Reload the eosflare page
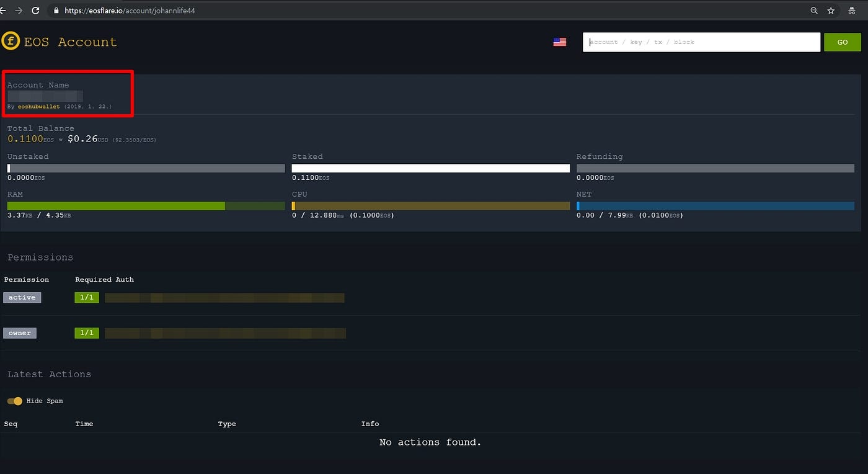Image resolution: width=868 pixels, height=474 pixels. [35, 11]
